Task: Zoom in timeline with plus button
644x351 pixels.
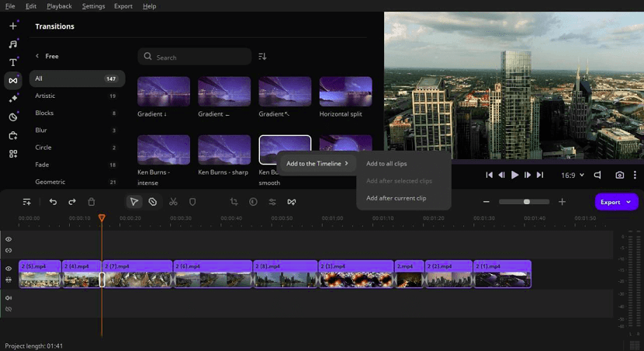Action: coord(563,202)
